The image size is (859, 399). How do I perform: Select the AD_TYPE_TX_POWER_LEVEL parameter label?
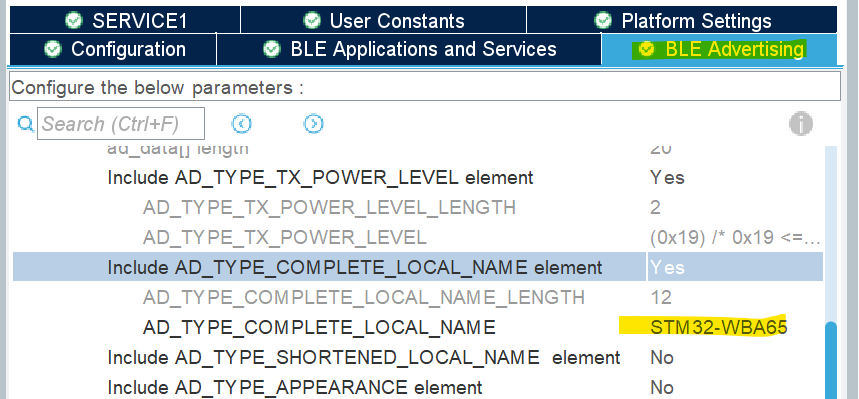click(x=284, y=237)
